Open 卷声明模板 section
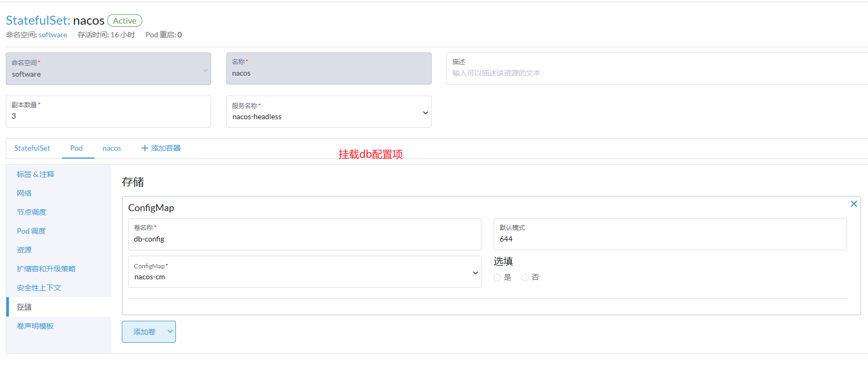868x368 pixels. click(x=35, y=326)
